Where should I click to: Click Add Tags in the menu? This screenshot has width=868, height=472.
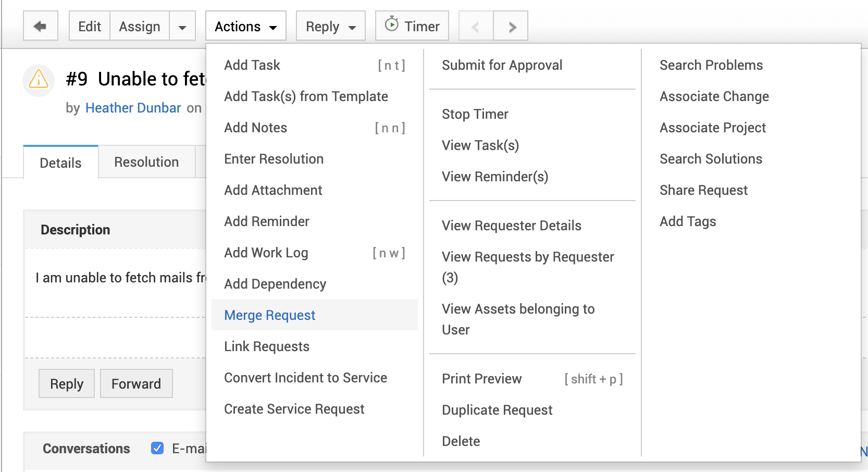pyautogui.click(x=687, y=221)
